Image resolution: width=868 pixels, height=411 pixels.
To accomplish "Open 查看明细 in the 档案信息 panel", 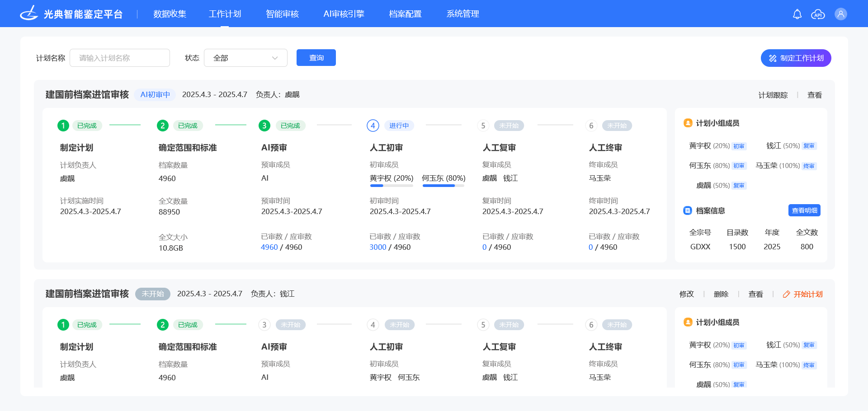I will pyautogui.click(x=804, y=210).
